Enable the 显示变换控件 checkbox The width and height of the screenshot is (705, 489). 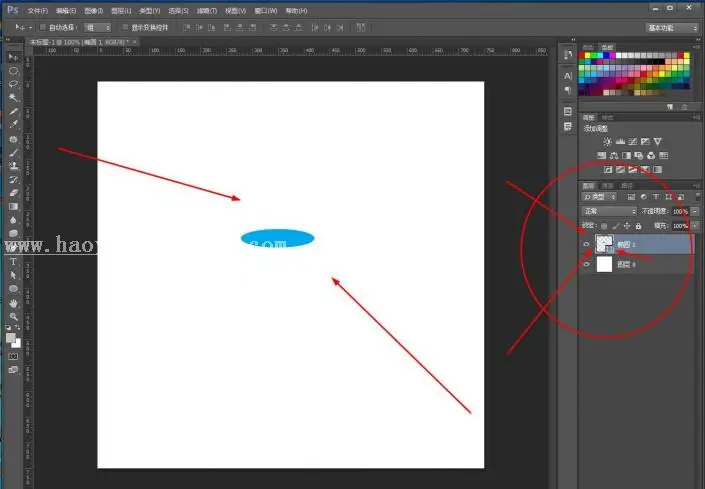pos(125,27)
